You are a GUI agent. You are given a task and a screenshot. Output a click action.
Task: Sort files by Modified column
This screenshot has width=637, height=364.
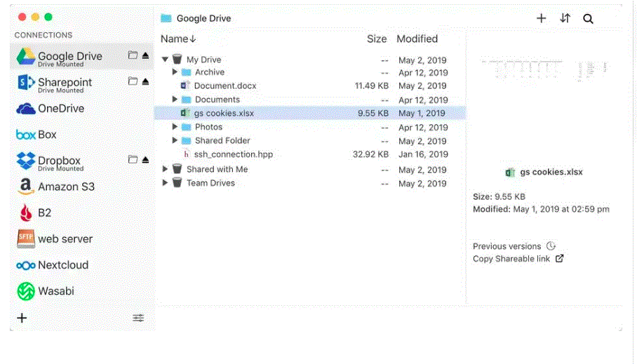[417, 39]
